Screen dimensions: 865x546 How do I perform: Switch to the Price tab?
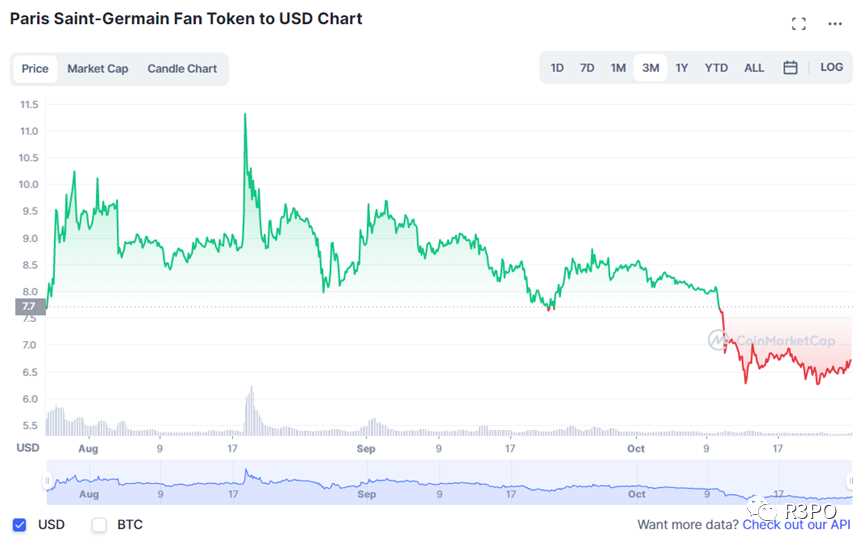point(35,69)
